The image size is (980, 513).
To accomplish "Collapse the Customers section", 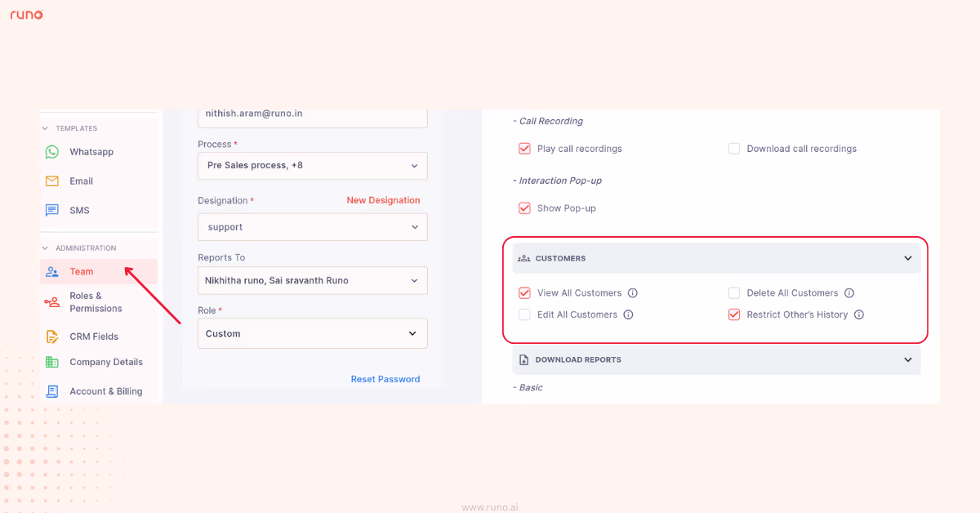I will tap(907, 257).
